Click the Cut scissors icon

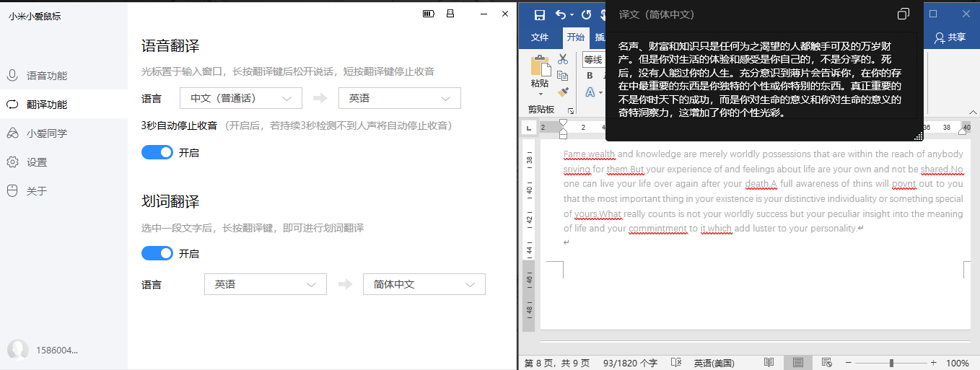point(564,59)
